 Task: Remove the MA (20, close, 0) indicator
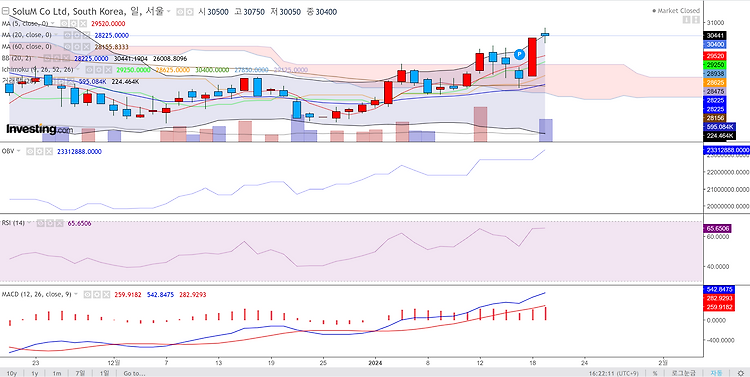[86, 35]
